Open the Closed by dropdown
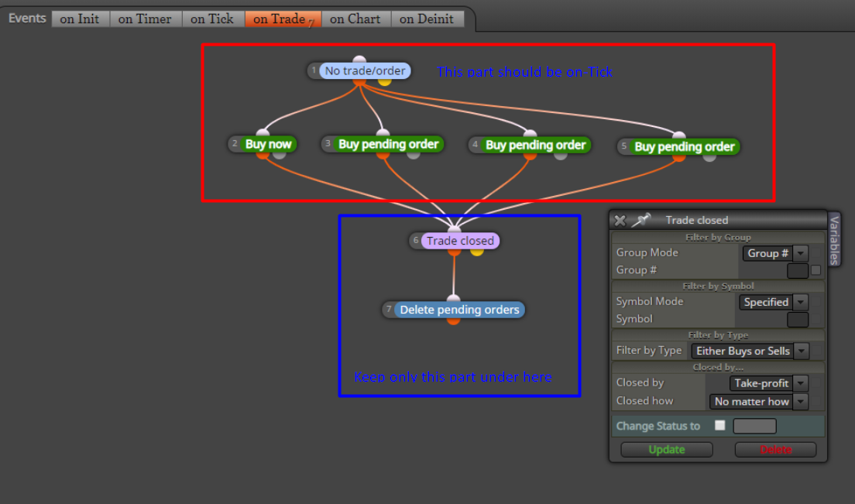This screenshot has width=855, height=504. click(x=769, y=383)
